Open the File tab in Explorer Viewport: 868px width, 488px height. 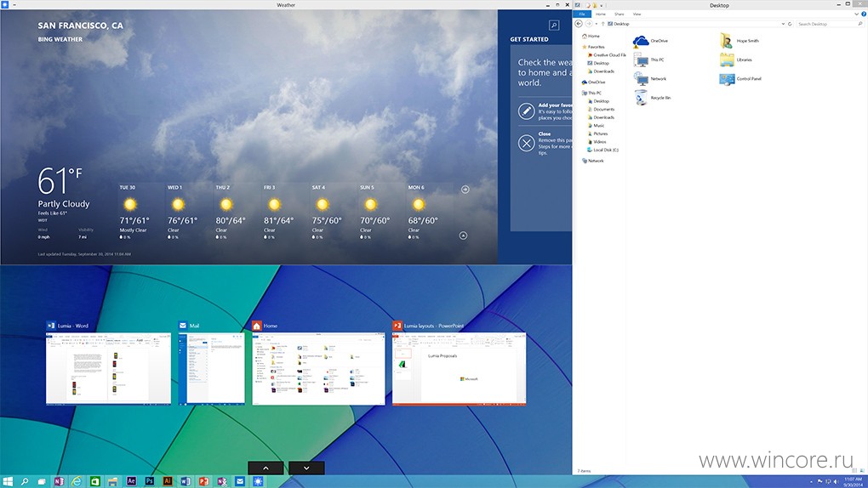point(582,14)
